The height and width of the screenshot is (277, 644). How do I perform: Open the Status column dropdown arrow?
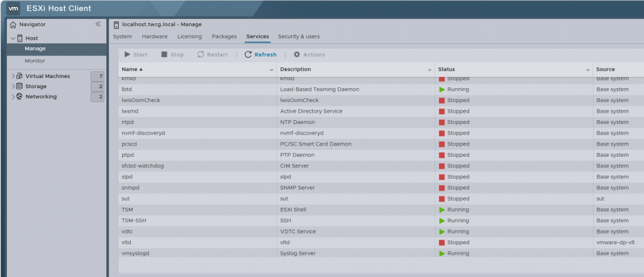coord(587,69)
